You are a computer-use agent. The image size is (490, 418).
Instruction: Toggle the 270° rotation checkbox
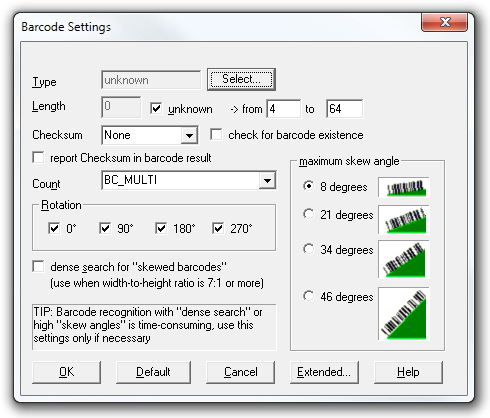[218, 228]
